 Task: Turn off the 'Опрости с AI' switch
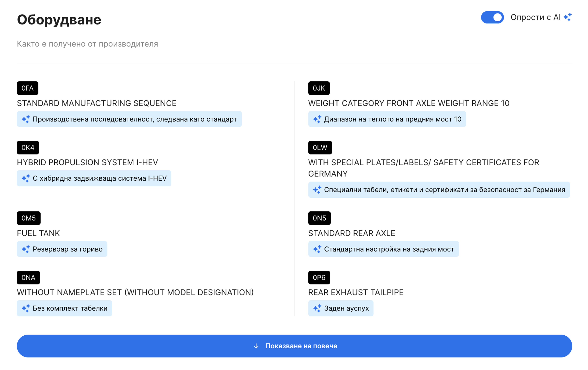point(492,17)
